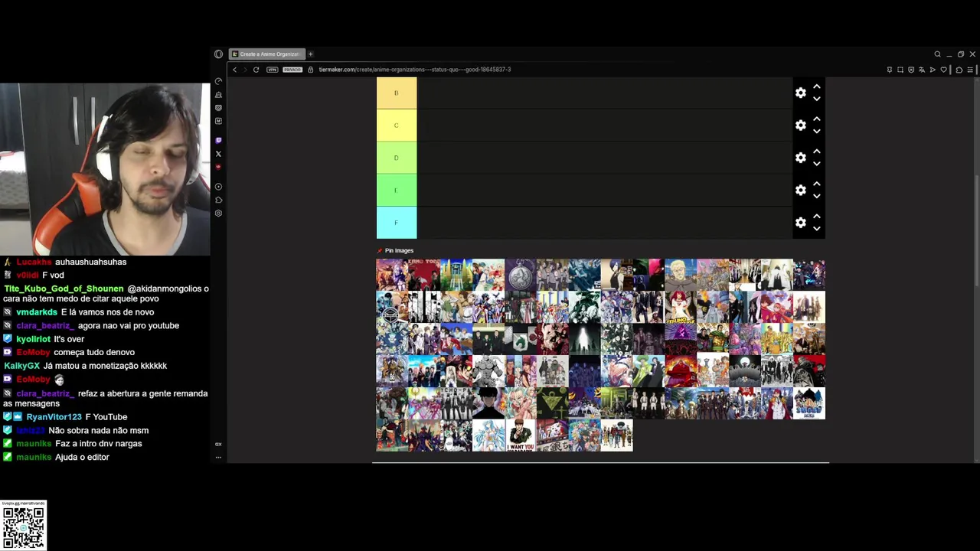Image resolution: width=980 pixels, height=551 pixels.
Task: Open settings gear for tier C
Action: pyautogui.click(x=800, y=126)
